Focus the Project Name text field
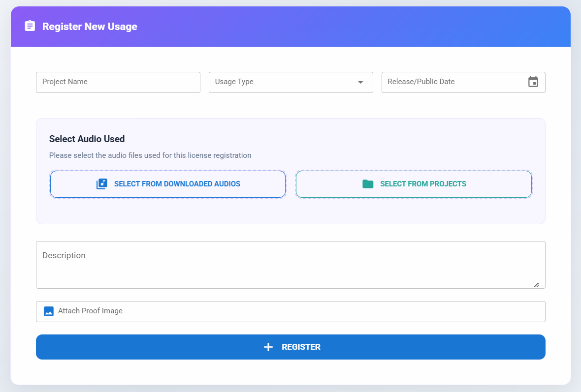This screenshot has height=392, width=581. (x=118, y=82)
